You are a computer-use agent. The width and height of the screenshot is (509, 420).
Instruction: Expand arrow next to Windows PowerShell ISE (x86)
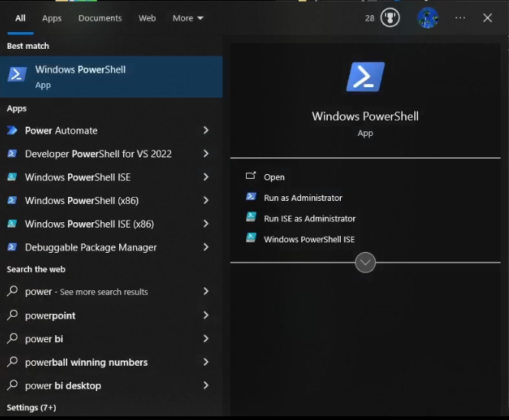click(206, 224)
